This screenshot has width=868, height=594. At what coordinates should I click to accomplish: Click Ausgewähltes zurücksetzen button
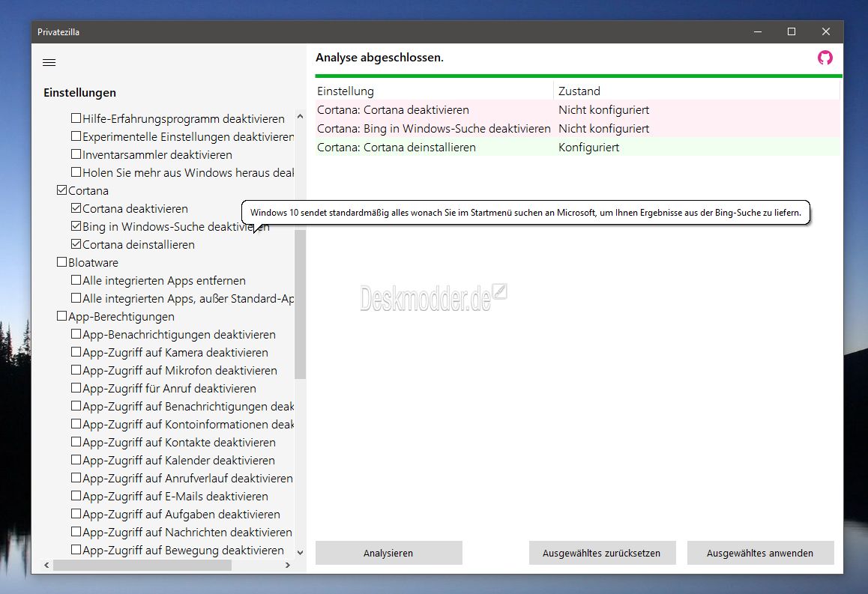click(x=603, y=553)
